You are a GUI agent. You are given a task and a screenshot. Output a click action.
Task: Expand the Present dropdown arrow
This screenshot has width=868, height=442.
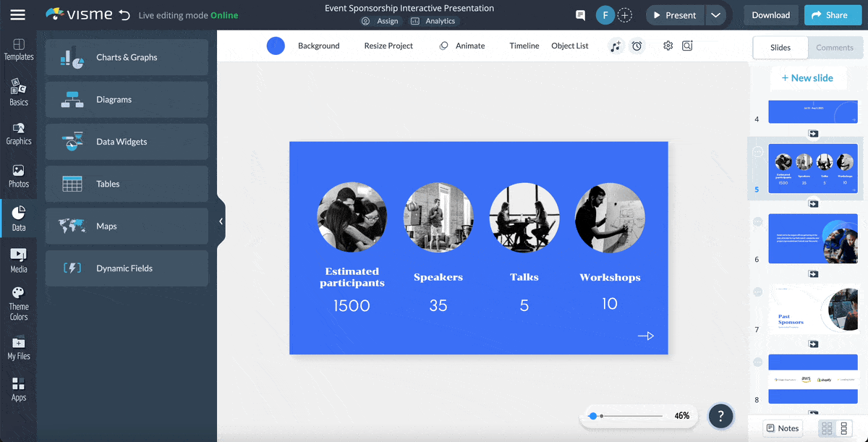(715, 15)
